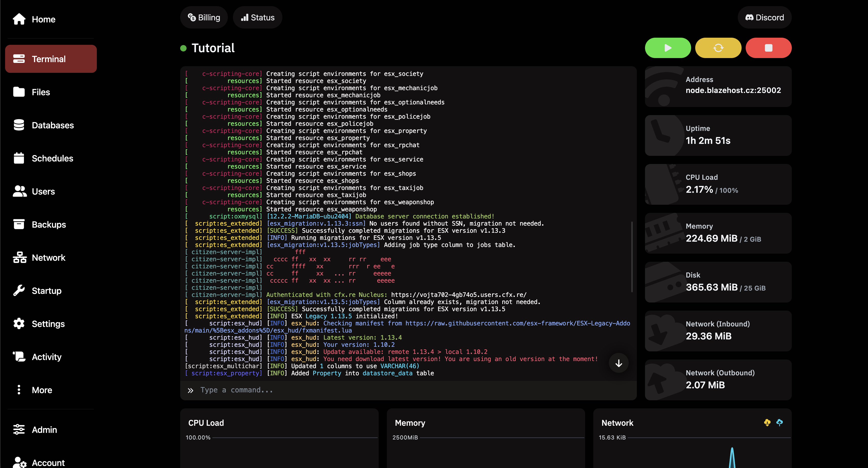Click the Backups archive box icon
The width and height of the screenshot is (868, 468).
[x=19, y=224]
